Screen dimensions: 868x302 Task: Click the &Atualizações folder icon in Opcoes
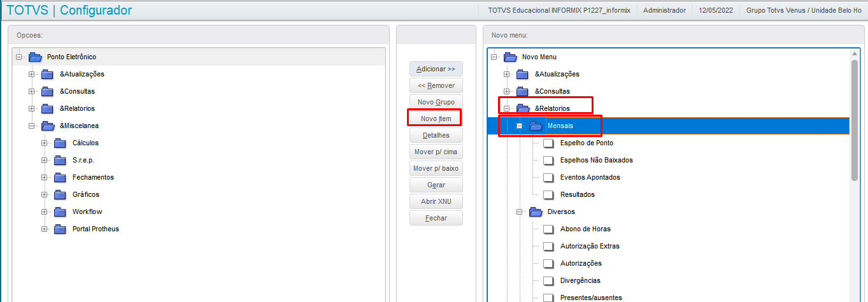[x=48, y=74]
